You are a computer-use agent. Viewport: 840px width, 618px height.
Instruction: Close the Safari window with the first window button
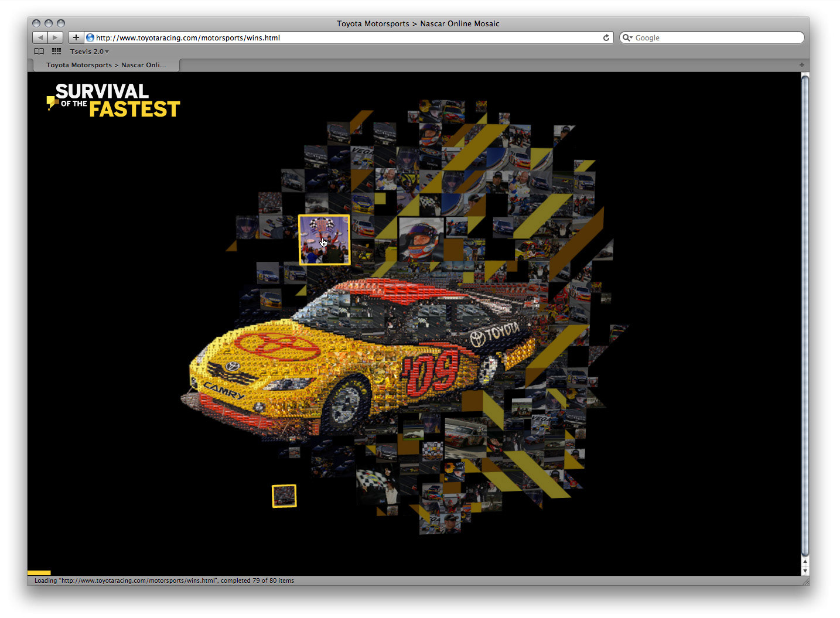(36, 23)
